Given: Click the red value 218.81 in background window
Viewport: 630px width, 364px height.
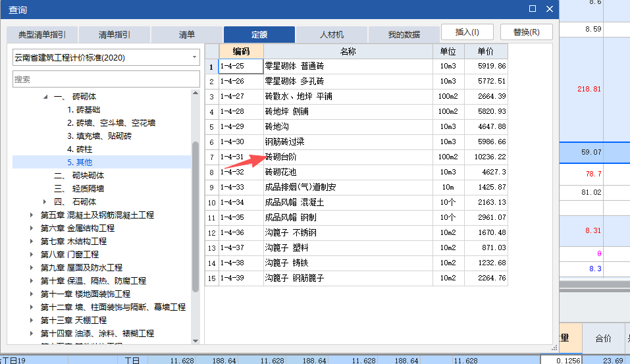Looking at the screenshot, I should pos(589,90).
